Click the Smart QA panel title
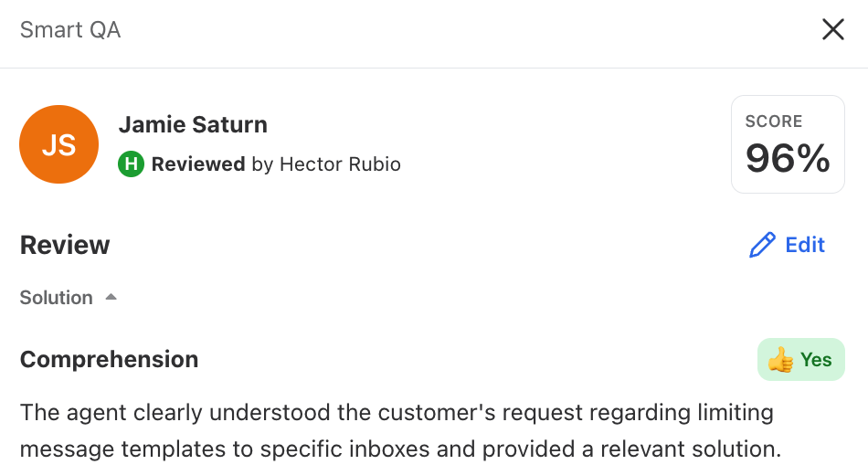 coord(70,30)
